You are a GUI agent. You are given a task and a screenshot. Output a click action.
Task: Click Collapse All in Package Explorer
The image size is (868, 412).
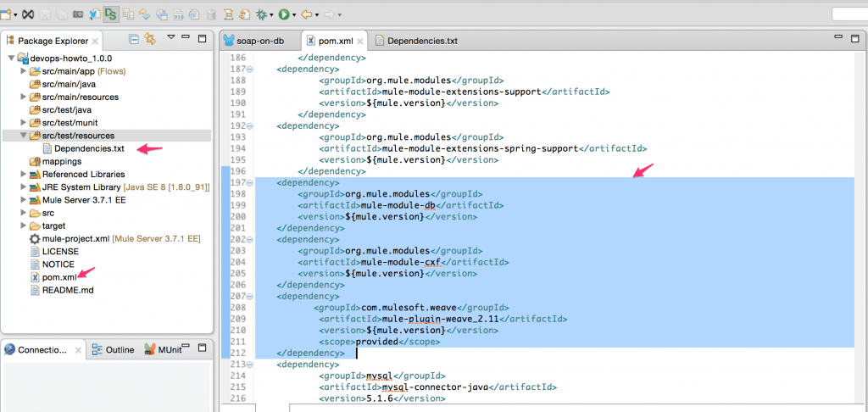134,39
